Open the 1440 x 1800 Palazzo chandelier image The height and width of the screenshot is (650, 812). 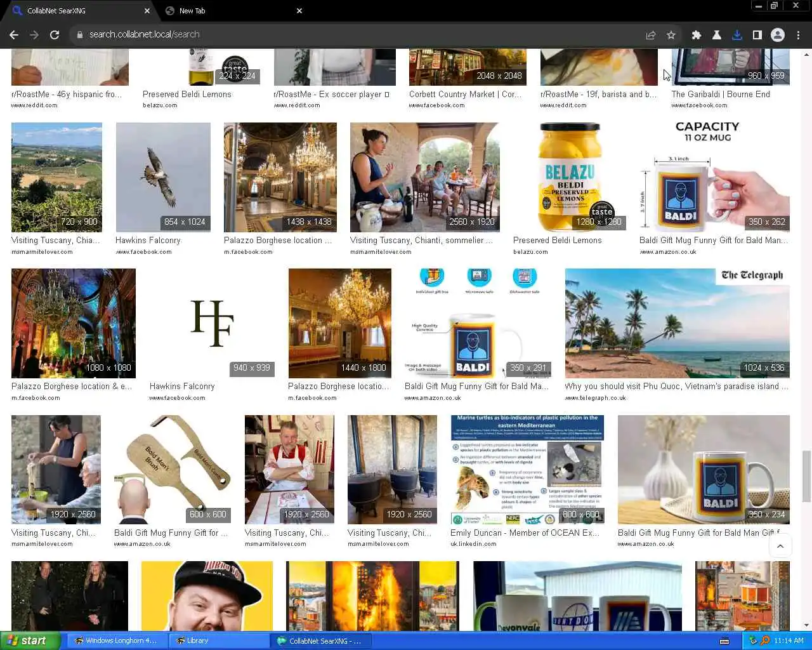pos(339,323)
